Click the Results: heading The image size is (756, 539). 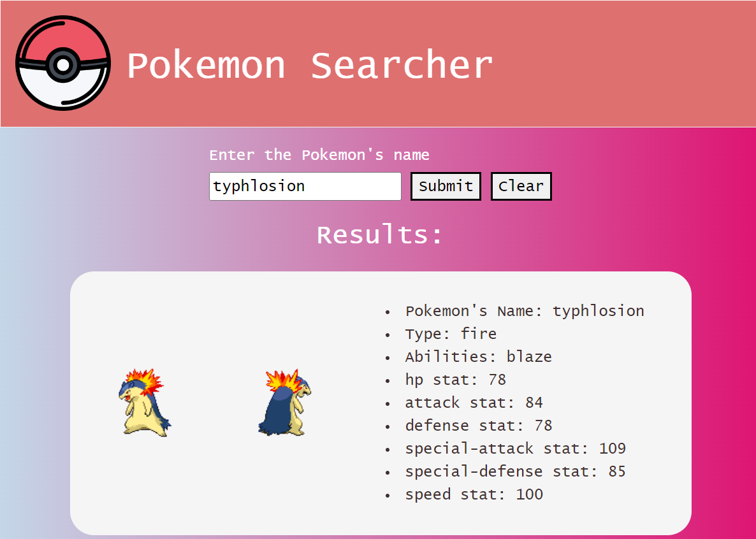[x=379, y=235]
